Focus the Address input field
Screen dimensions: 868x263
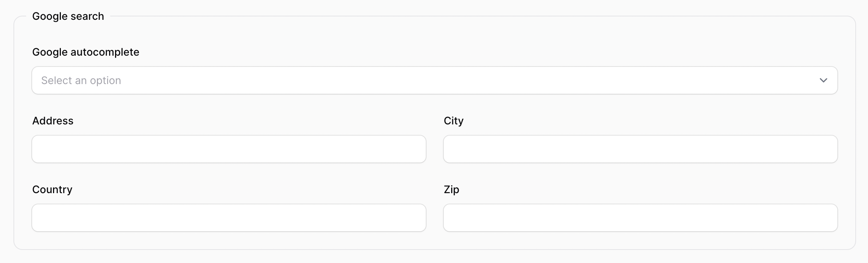tap(229, 149)
